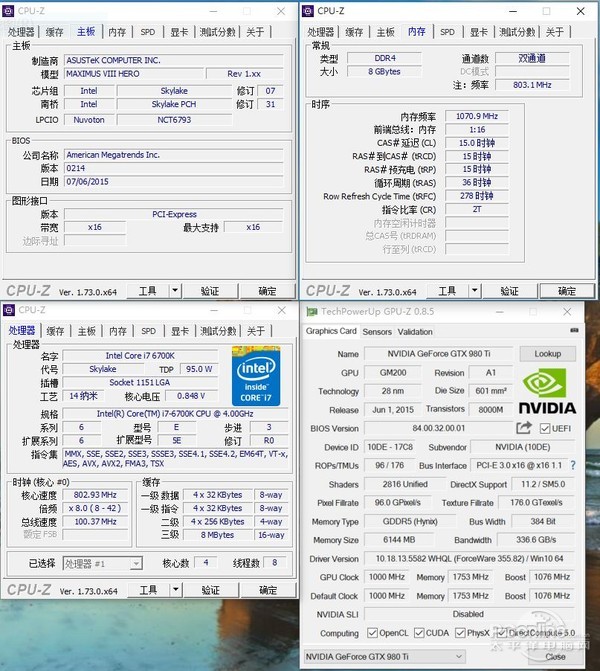Click the CAS latency value 15.0 时钟
This screenshot has width=600, height=671.
click(477, 143)
